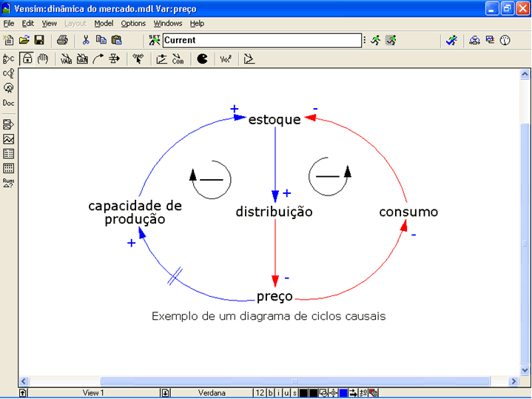Click the blue color swatch in status bar
Screen dimensions: 532x399
(x=343, y=393)
